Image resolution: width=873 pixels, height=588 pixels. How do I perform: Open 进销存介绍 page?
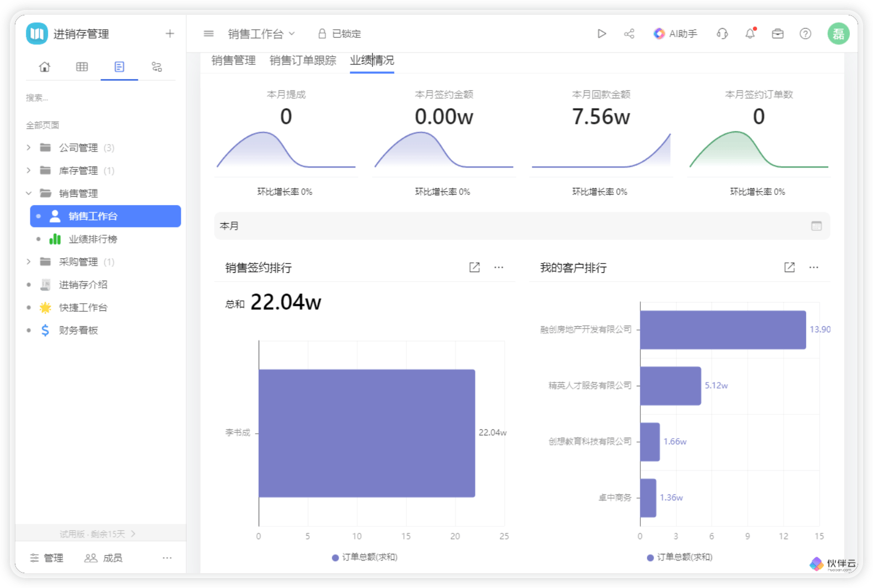[x=83, y=284]
